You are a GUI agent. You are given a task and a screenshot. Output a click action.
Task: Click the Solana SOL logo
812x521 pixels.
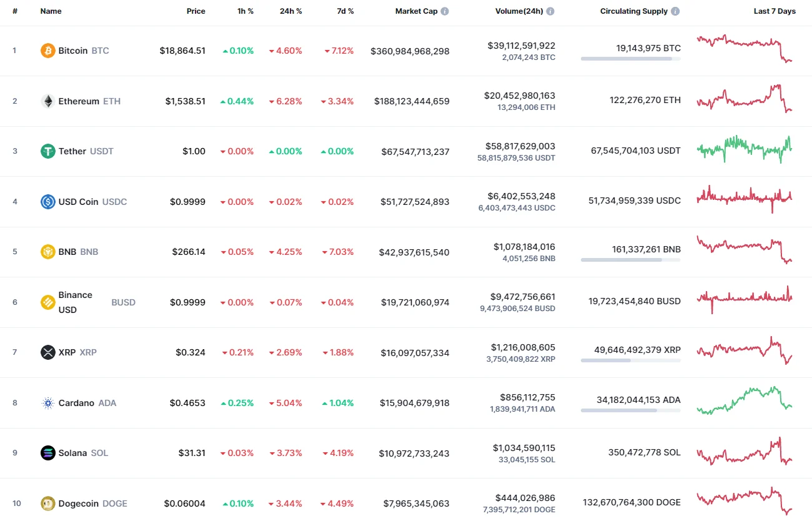[x=47, y=453]
